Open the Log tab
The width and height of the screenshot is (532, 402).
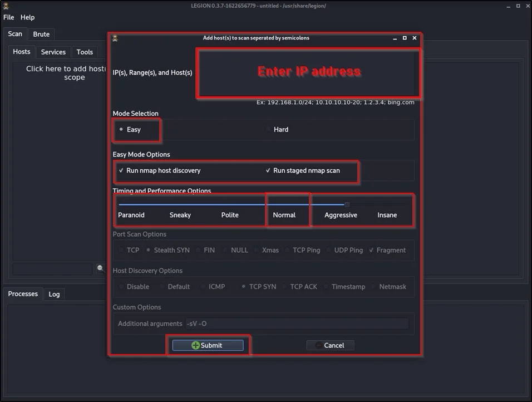54,294
